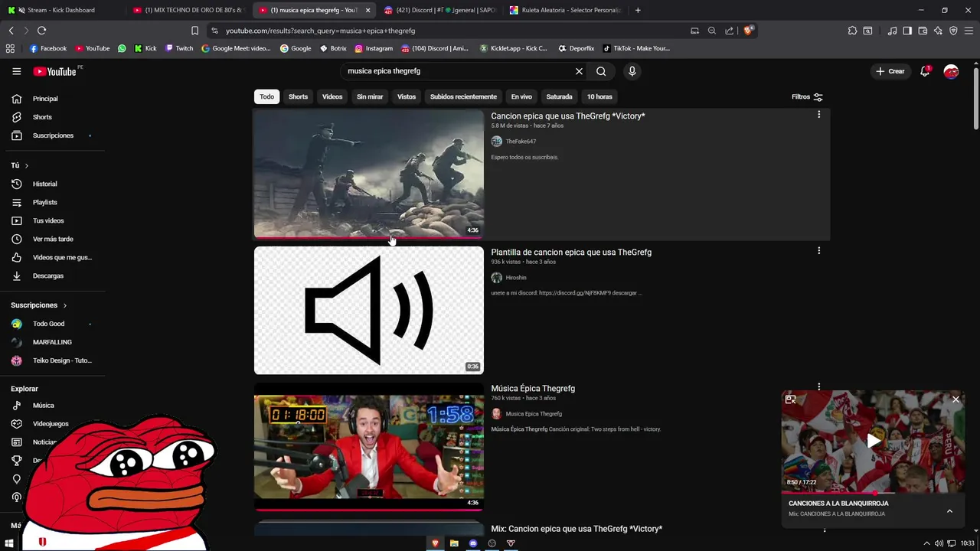Open Descargas in sidebar
Viewport: 980px width, 551px height.
(52, 275)
